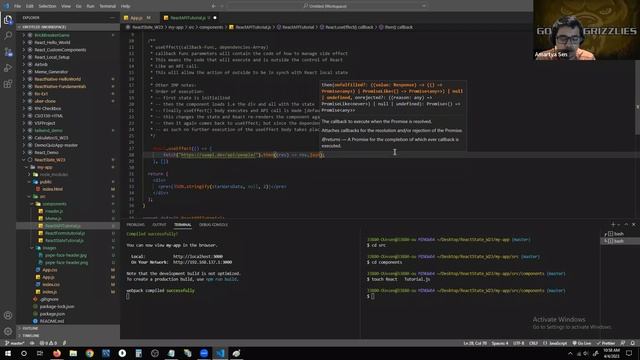Open the Zoom app in taskbar
The width and height of the screenshot is (640, 360).
[x=204, y=353]
